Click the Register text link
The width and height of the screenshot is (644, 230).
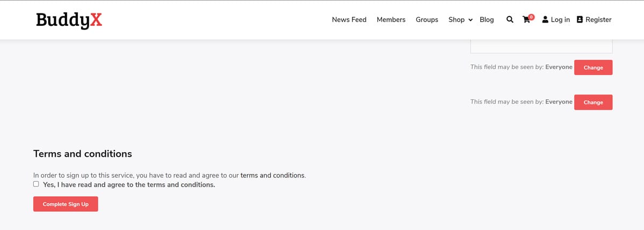598,20
